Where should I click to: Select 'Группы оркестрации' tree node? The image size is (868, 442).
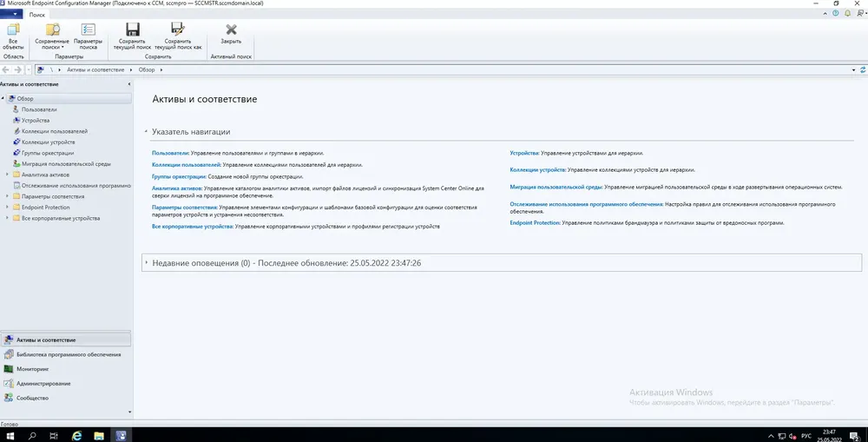tap(48, 153)
